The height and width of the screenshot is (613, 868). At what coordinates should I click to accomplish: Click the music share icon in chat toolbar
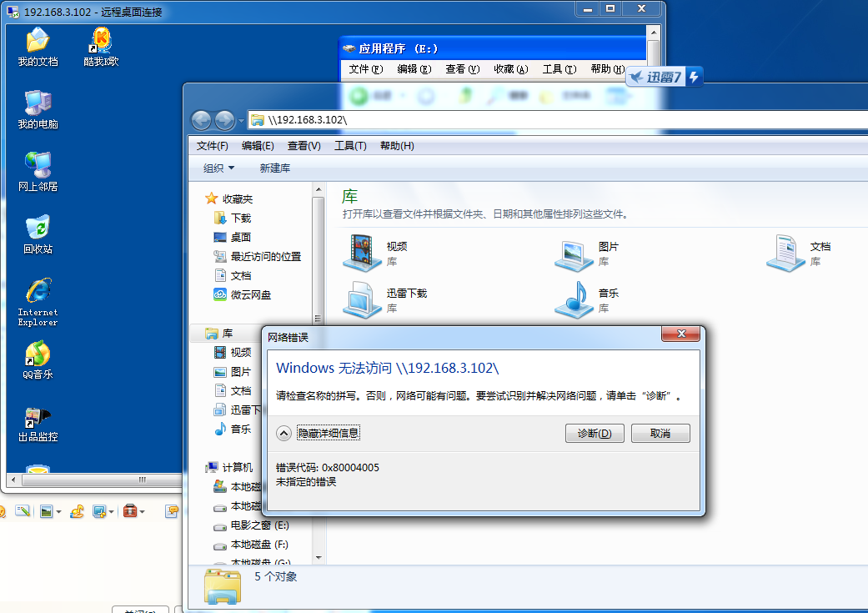click(77, 511)
